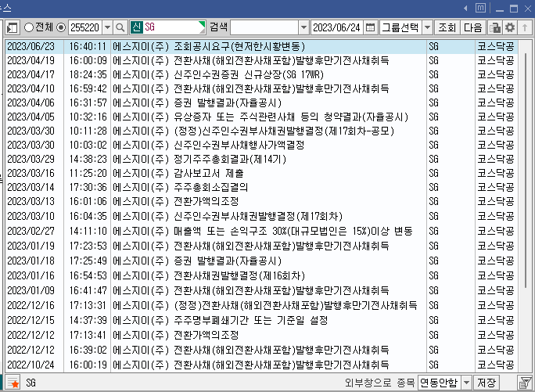Open the gear settings icon

(x=510, y=27)
